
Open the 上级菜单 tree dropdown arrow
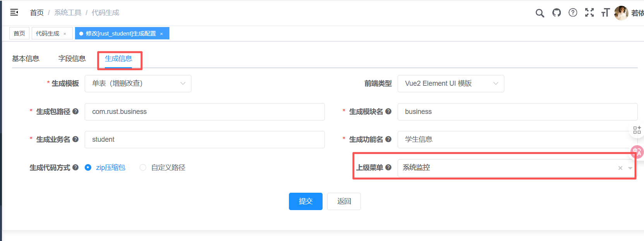[x=630, y=168]
